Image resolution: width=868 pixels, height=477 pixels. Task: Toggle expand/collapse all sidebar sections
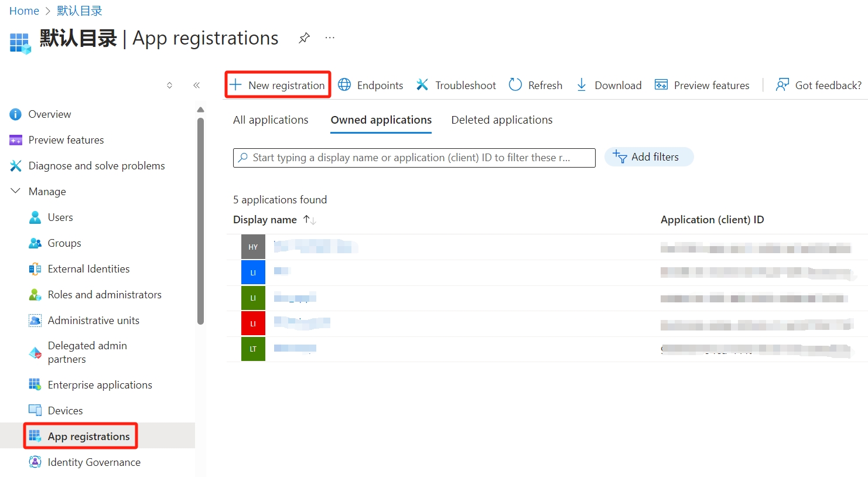pyautogui.click(x=170, y=86)
